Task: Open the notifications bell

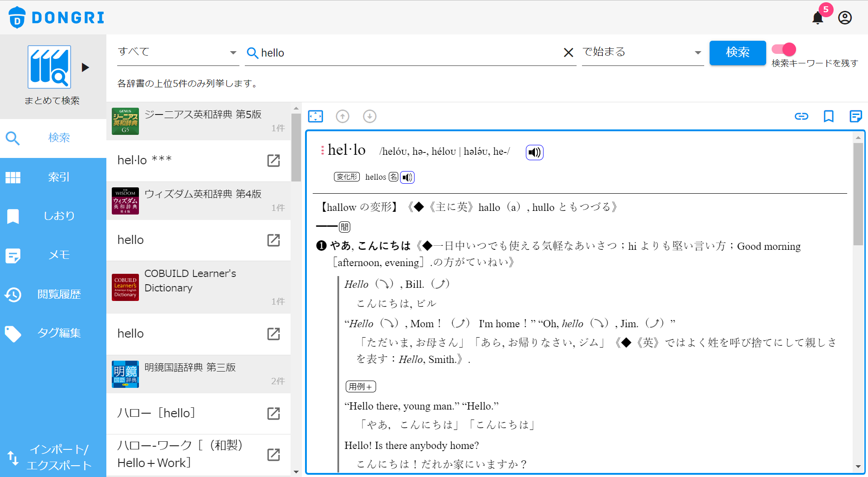Action: [818, 18]
